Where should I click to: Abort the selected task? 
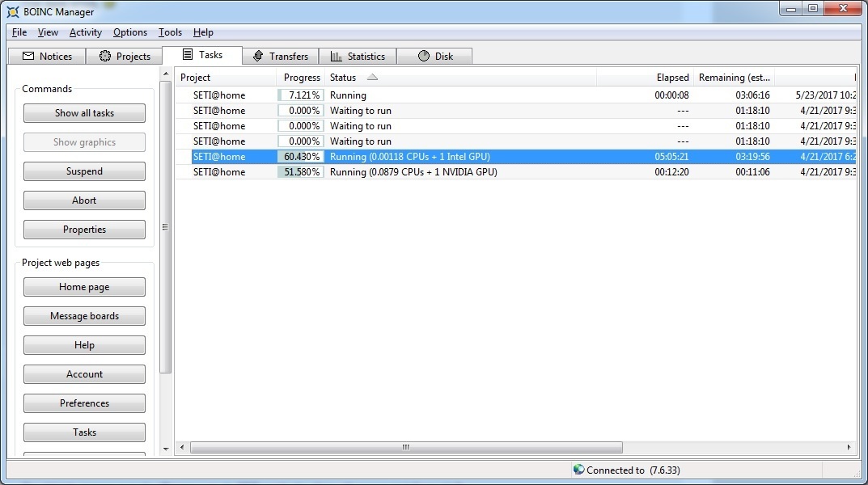(84, 200)
